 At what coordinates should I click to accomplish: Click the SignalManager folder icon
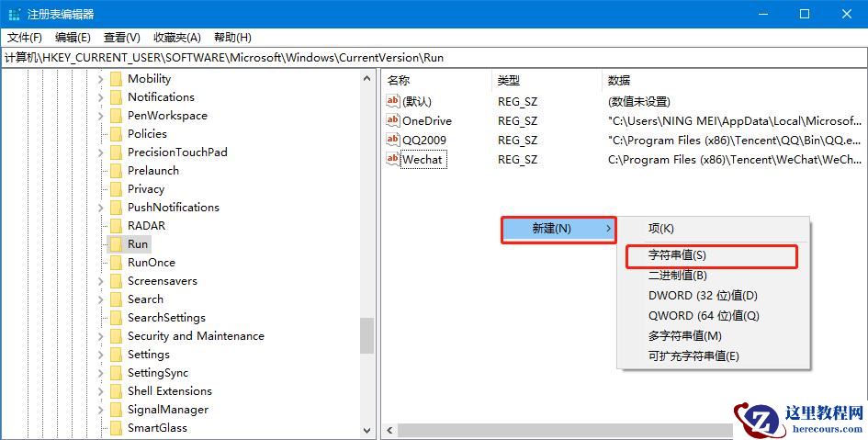(116, 410)
